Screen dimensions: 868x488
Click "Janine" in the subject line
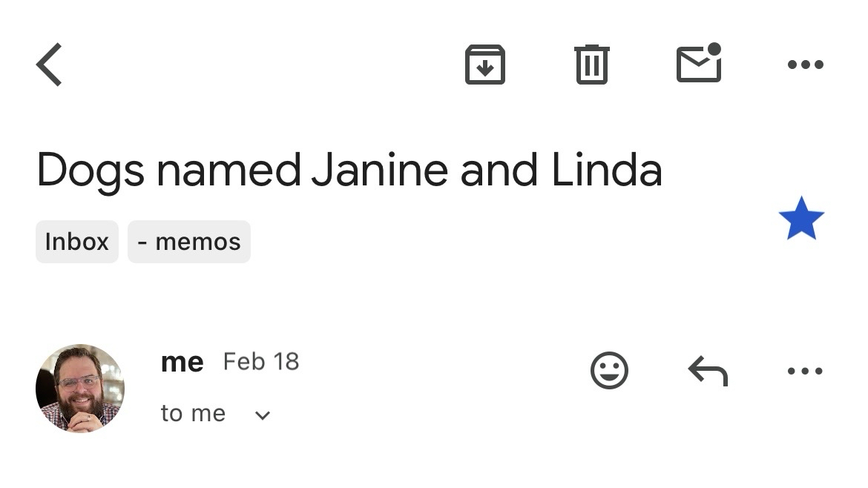pos(379,170)
